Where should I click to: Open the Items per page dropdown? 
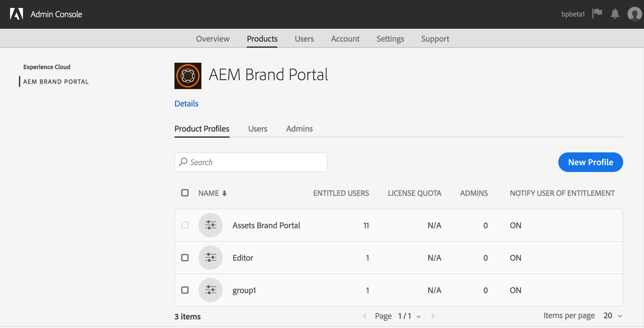[620, 315]
